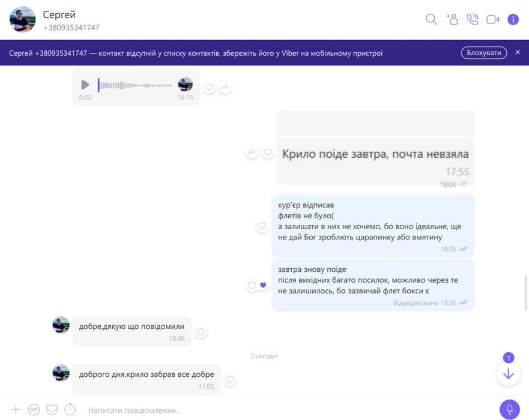This screenshot has height=420, width=529.
Task: Like the 'кур'єр відписав' message
Action: coord(262,226)
